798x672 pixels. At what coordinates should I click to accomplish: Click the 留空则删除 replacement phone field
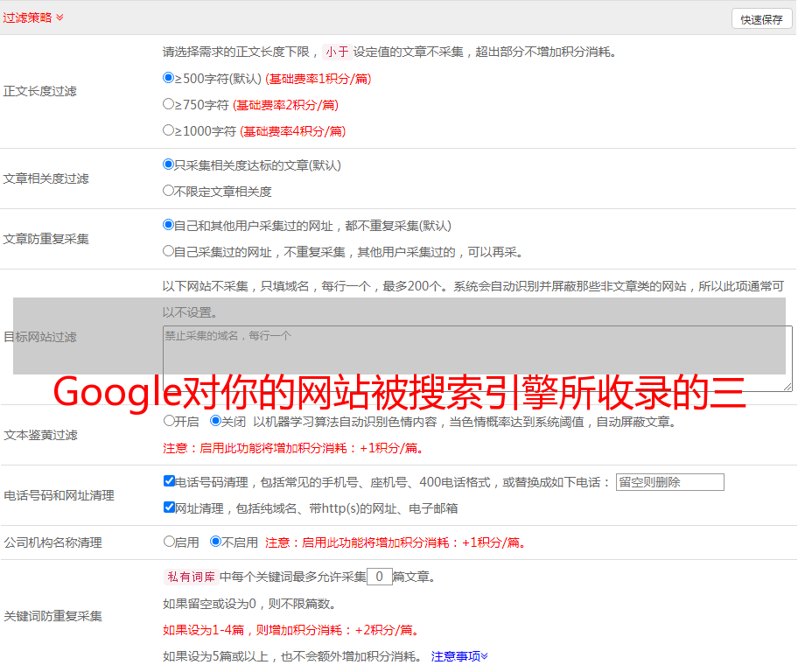(x=669, y=482)
